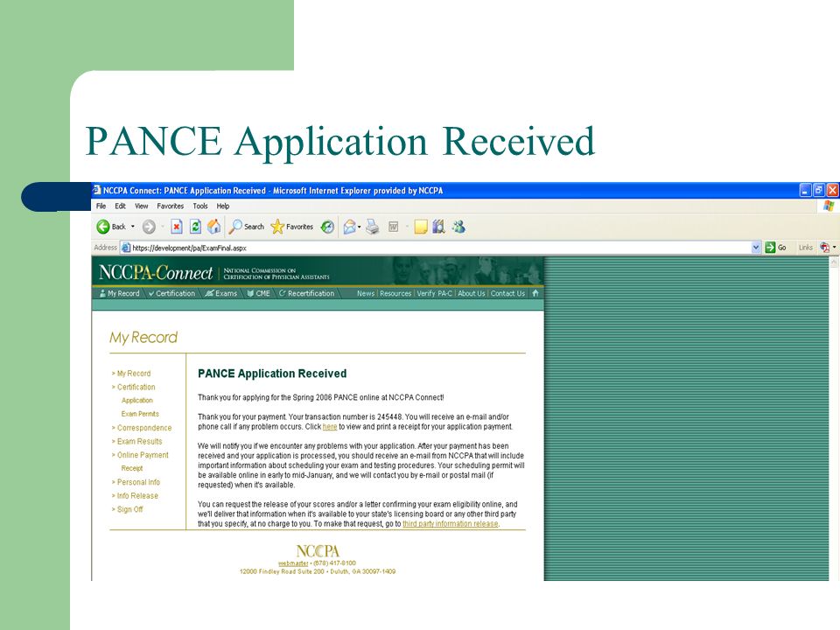Select the Recertification navigation tab
This screenshot has height=630, width=840.
(306, 294)
